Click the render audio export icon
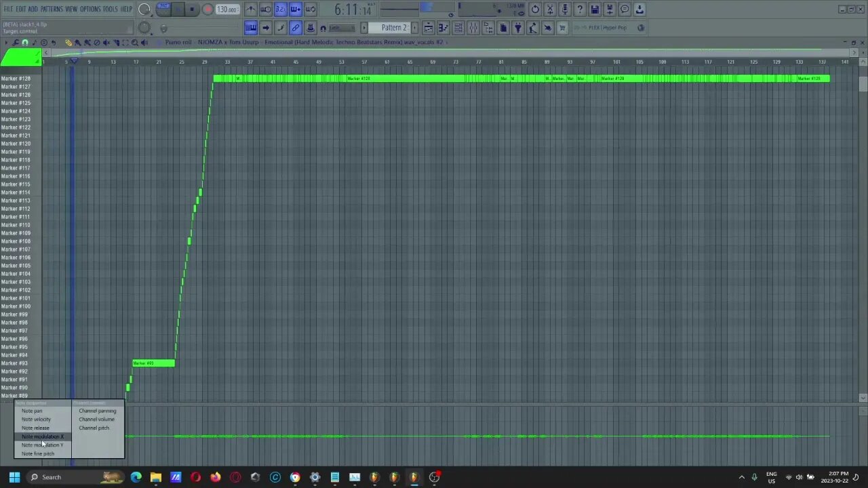The height and width of the screenshot is (488, 868). (610, 9)
